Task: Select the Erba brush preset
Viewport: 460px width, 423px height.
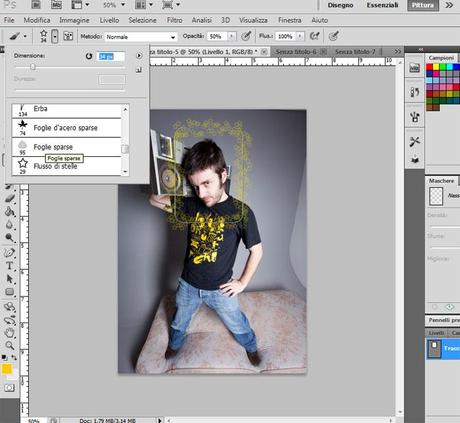Action: coord(67,111)
